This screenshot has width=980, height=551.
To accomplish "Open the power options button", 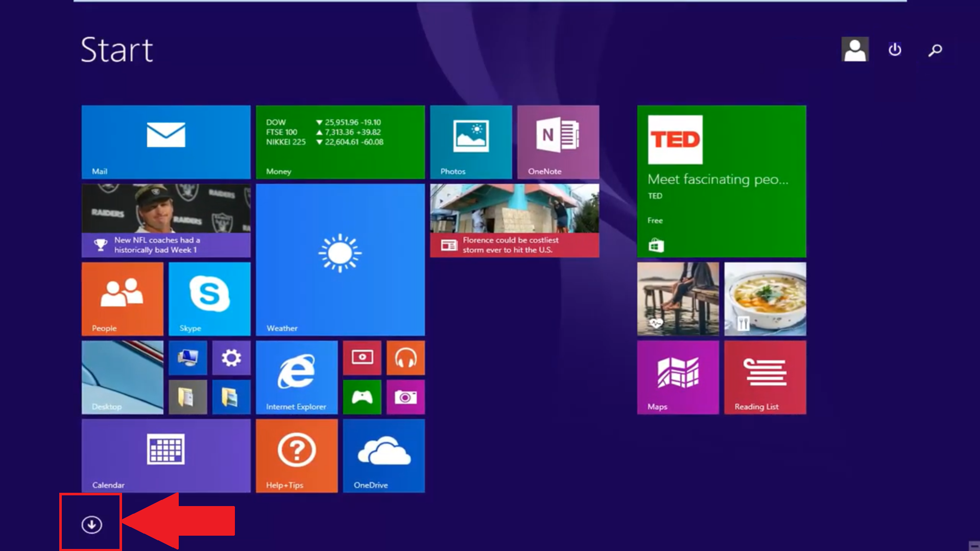I will (895, 50).
